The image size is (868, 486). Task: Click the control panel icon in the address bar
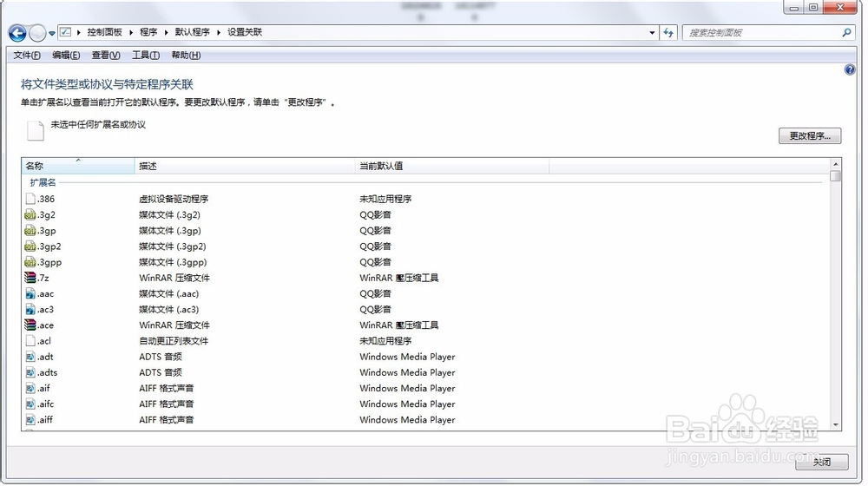point(65,32)
